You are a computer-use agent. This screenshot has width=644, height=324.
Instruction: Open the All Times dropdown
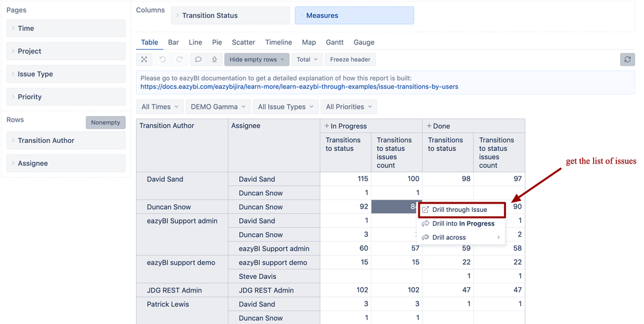pyautogui.click(x=160, y=107)
